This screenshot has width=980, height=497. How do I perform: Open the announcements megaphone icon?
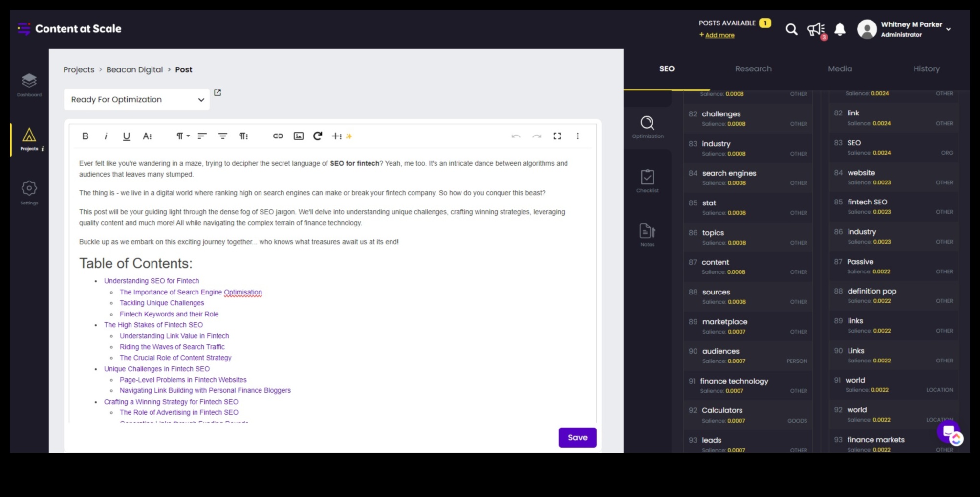pos(815,30)
